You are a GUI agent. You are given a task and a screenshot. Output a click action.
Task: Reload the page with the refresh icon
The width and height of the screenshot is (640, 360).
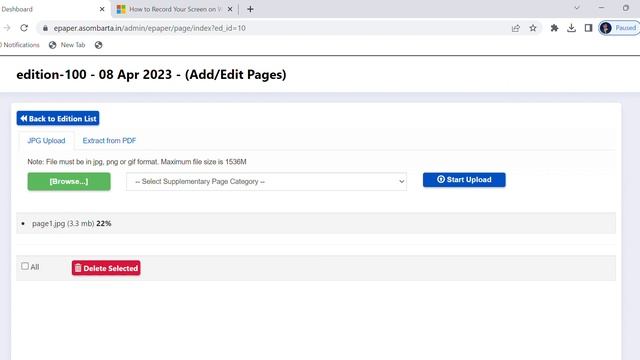24,28
